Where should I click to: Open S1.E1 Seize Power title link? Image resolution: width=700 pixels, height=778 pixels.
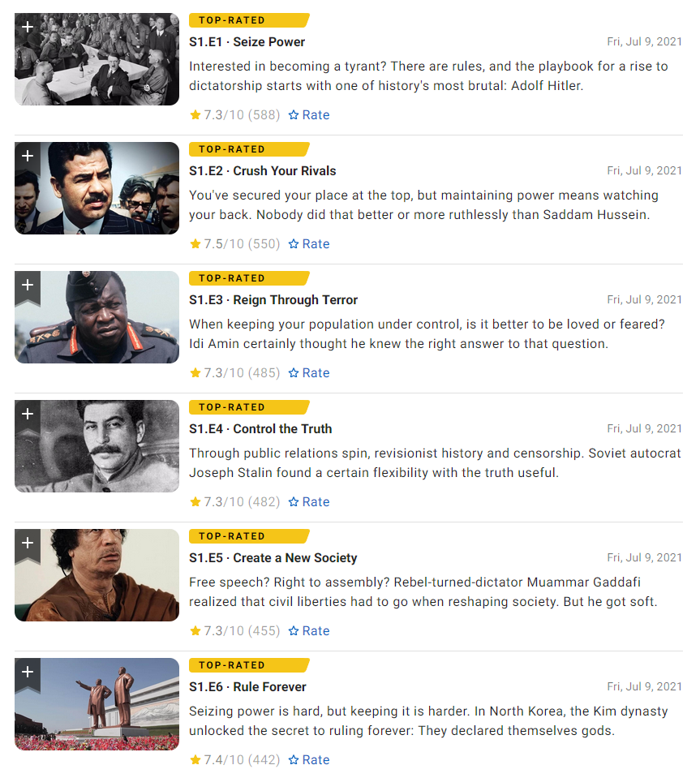pyautogui.click(x=247, y=42)
